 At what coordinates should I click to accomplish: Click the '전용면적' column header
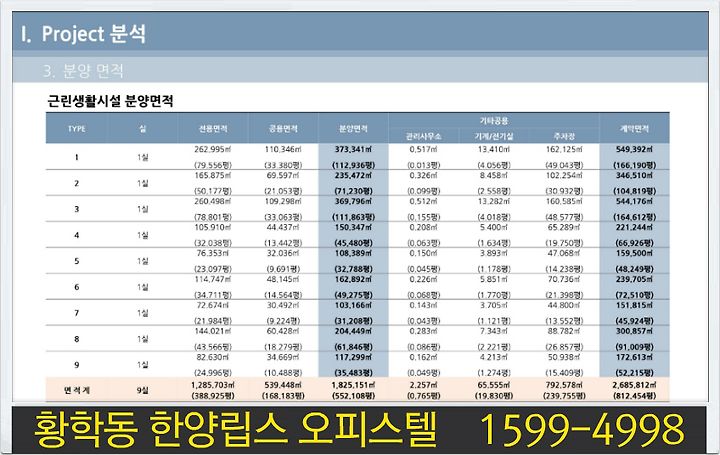[213, 129]
